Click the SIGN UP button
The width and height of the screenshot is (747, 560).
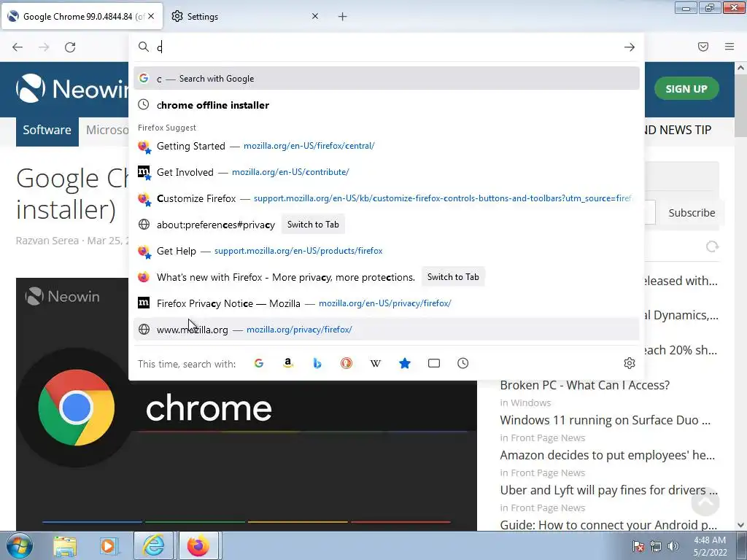pos(686,88)
